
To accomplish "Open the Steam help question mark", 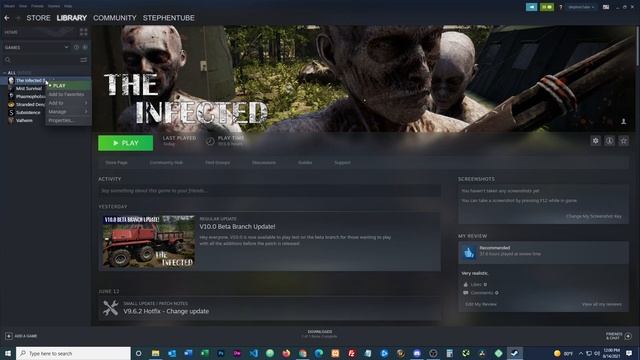I will pyautogui.click(x=560, y=7).
